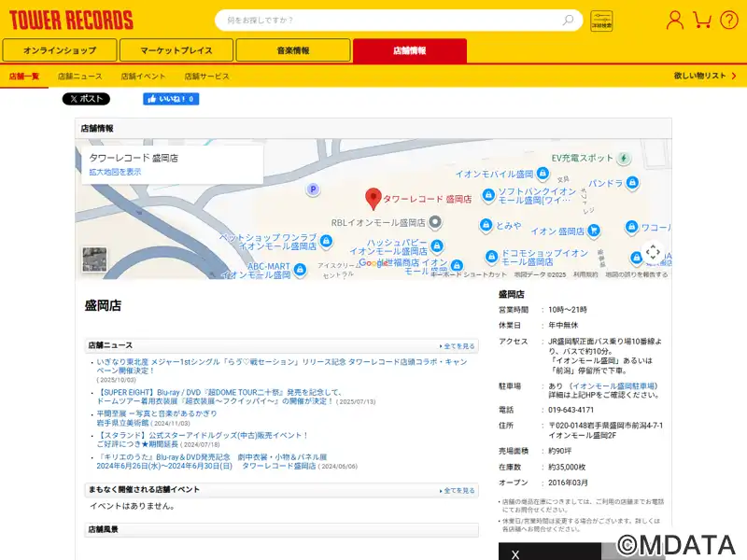Select the オンラインショップ tab

tap(60, 50)
